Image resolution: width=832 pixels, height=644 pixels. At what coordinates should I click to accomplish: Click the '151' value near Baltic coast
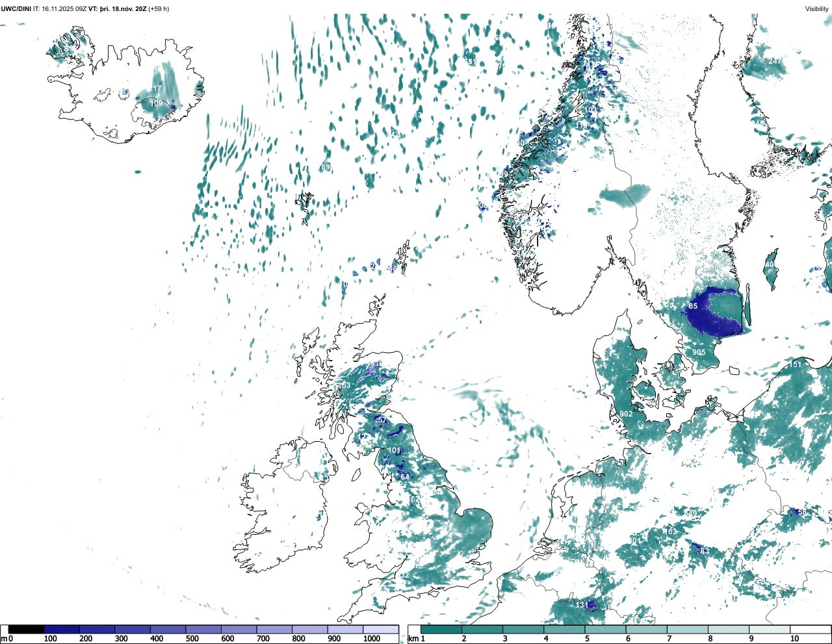click(x=796, y=365)
